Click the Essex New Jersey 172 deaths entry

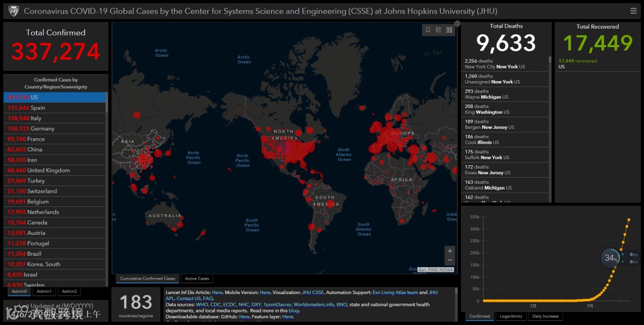[505, 170]
